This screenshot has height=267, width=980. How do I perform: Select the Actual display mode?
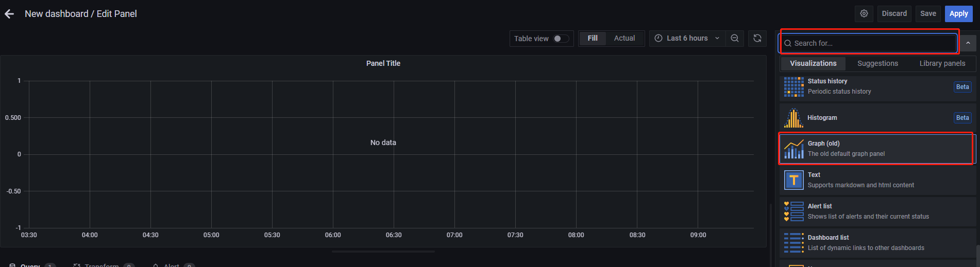point(624,38)
